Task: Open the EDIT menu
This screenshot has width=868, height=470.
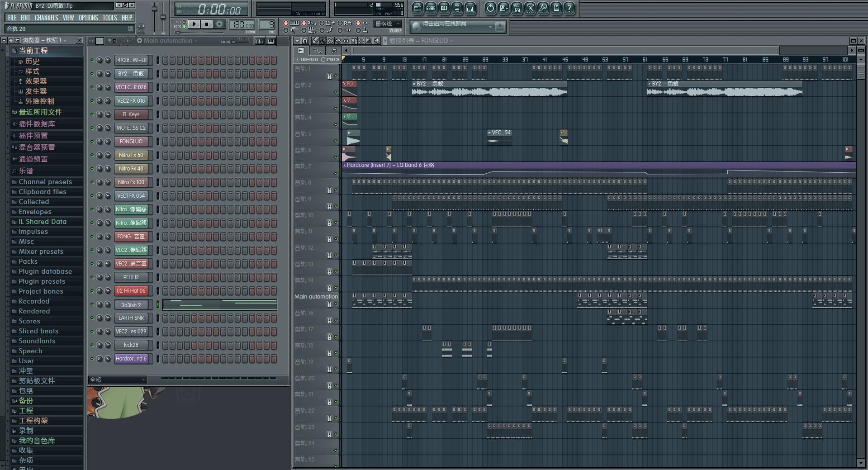Action: [x=25, y=18]
